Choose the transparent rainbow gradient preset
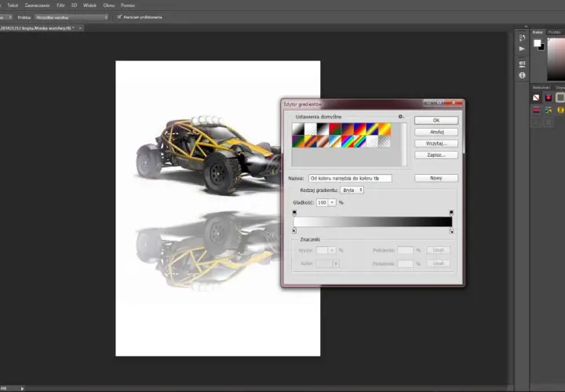This screenshot has height=392, width=565. 359,141
